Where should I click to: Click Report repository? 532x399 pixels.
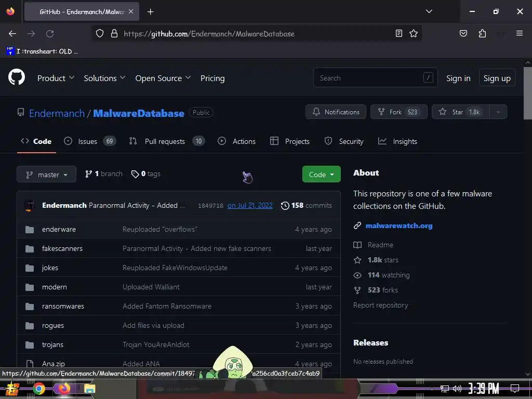point(380,305)
